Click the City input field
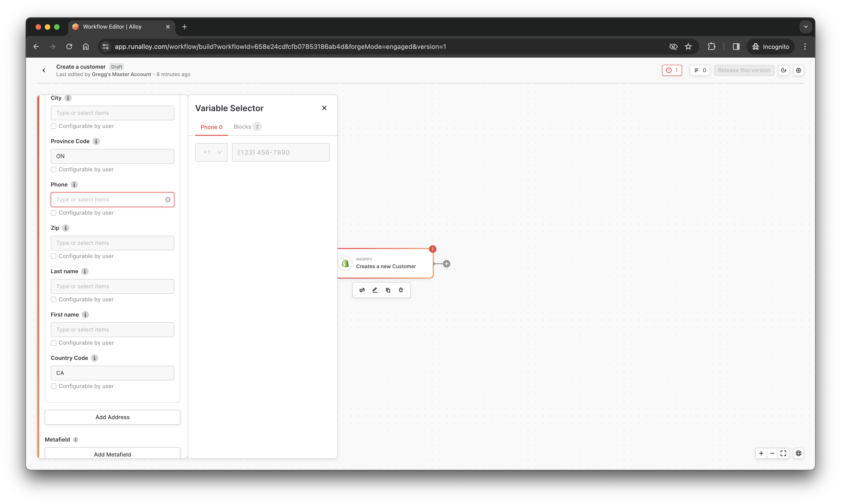This screenshot has height=504, width=841. pyautogui.click(x=113, y=113)
